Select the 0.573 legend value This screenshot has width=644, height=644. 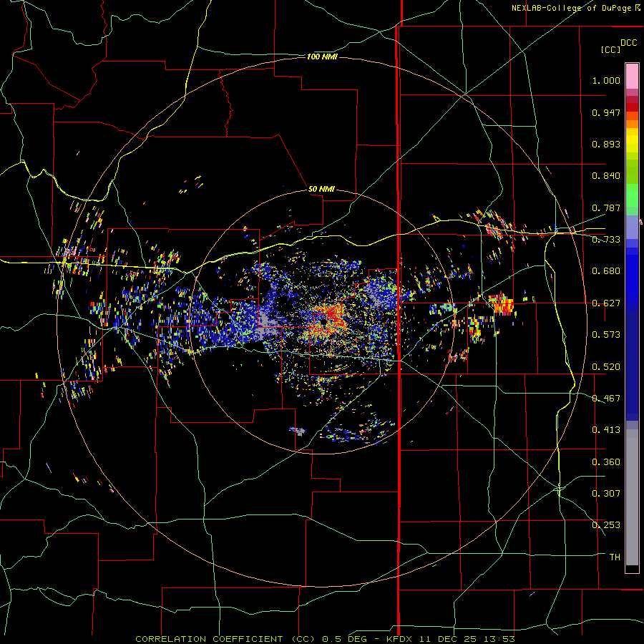tap(606, 335)
